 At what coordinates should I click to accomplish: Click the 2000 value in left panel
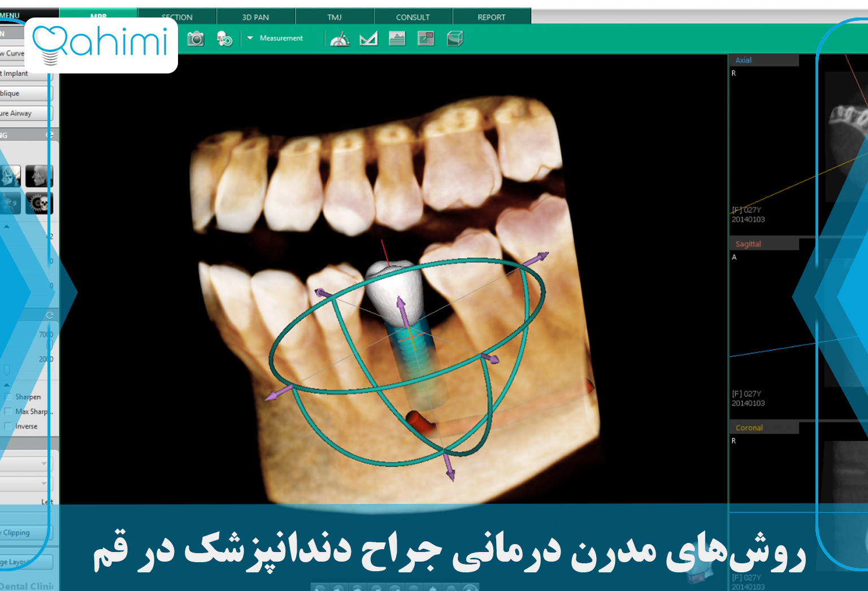[46, 359]
